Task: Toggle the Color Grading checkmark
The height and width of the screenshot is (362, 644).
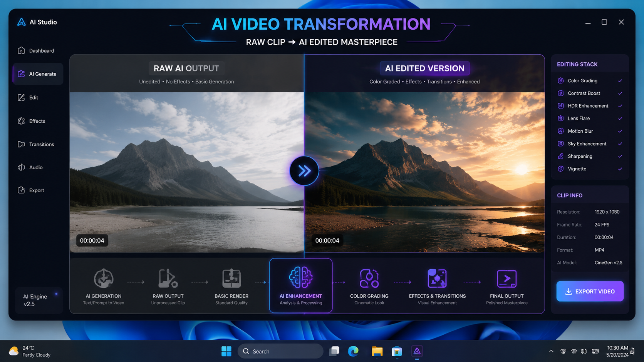Action: point(620,81)
